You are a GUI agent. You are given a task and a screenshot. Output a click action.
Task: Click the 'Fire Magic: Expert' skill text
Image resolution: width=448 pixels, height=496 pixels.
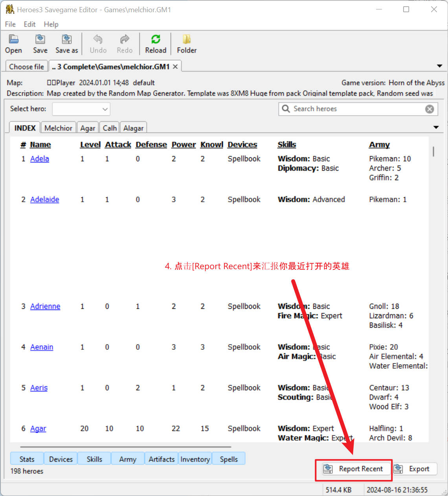(310, 316)
